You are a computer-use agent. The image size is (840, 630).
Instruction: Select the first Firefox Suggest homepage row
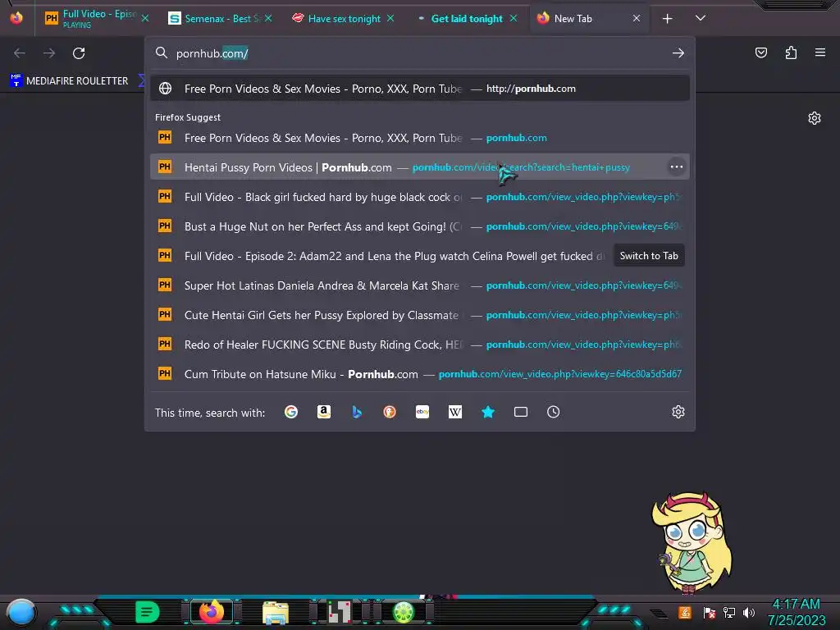[x=419, y=138]
